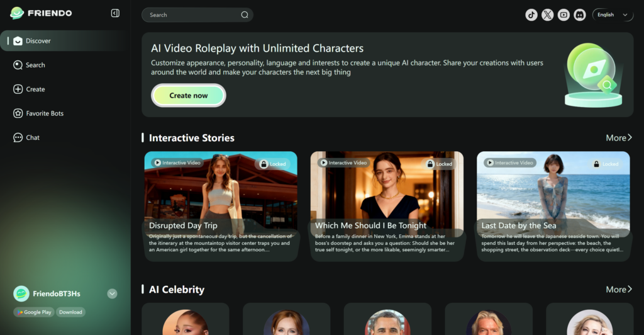Click the Google Play button
Viewport: 644px width, 335px height.
pyautogui.click(x=34, y=312)
